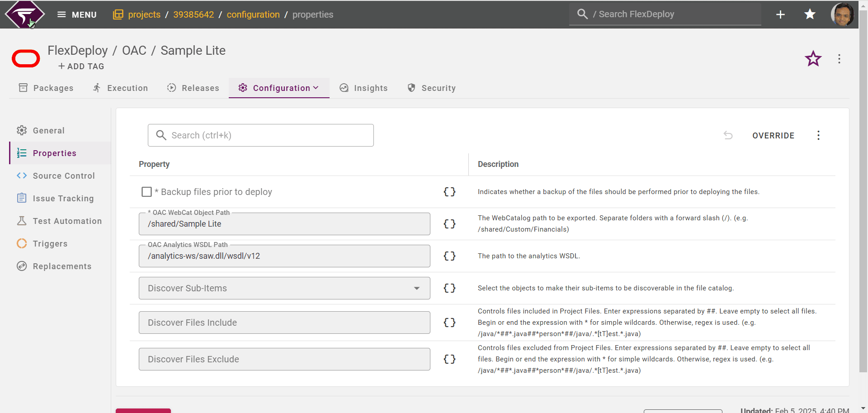Open Source Control settings
The height and width of the screenshot is (413, 868).
[x=60, y=176]
